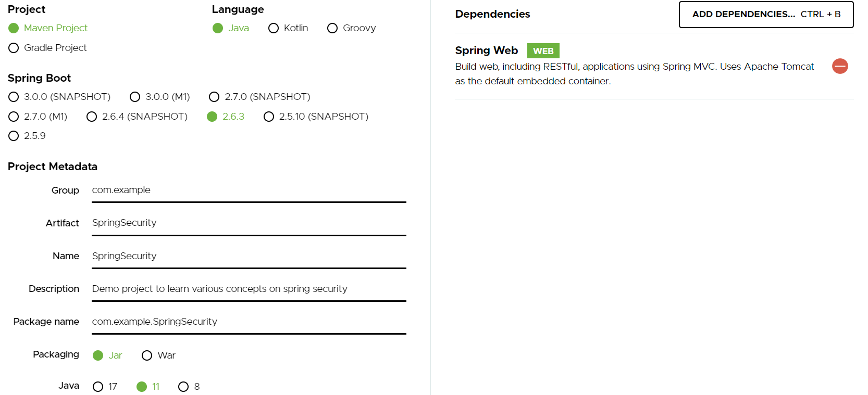Select Gradle Project option
Image resolution: width=868 pixels, height=395 pixels.
click(x=14, y=48)
